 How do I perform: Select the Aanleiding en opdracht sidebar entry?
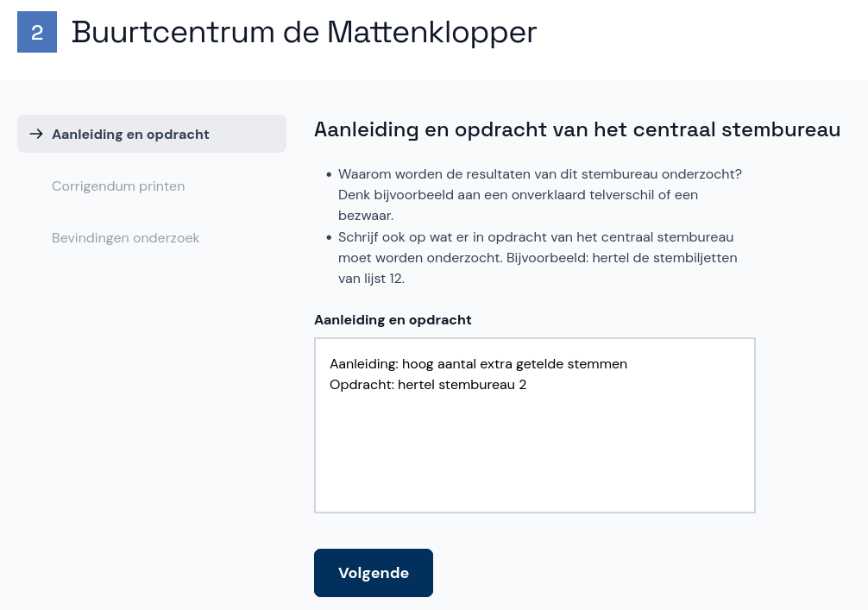tap(130, 134)
